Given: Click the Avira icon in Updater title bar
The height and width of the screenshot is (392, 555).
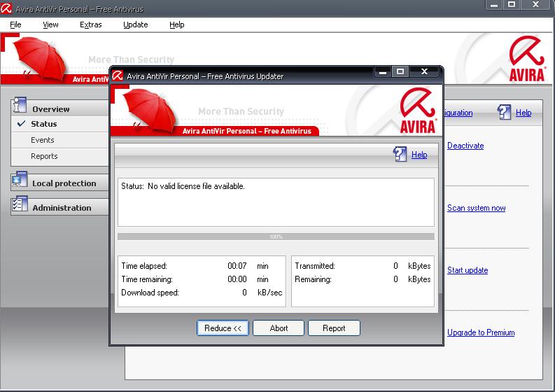Looking at the screenshot, I should (118, 76).
